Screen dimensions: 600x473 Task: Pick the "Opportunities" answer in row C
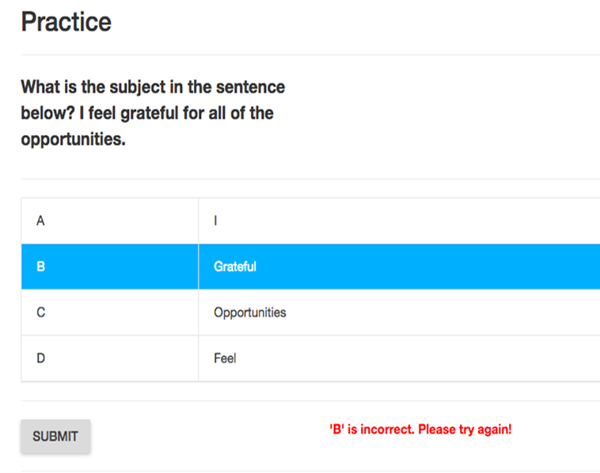250,313
